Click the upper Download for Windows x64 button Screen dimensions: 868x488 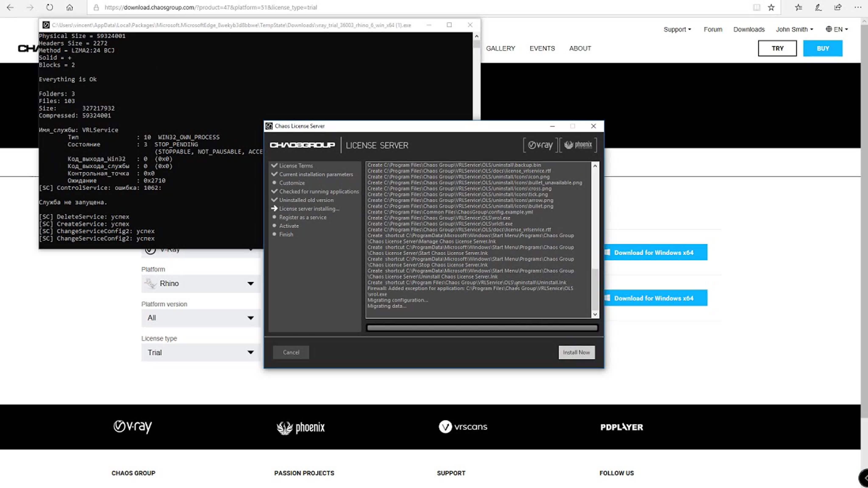(x=655, y=252)
